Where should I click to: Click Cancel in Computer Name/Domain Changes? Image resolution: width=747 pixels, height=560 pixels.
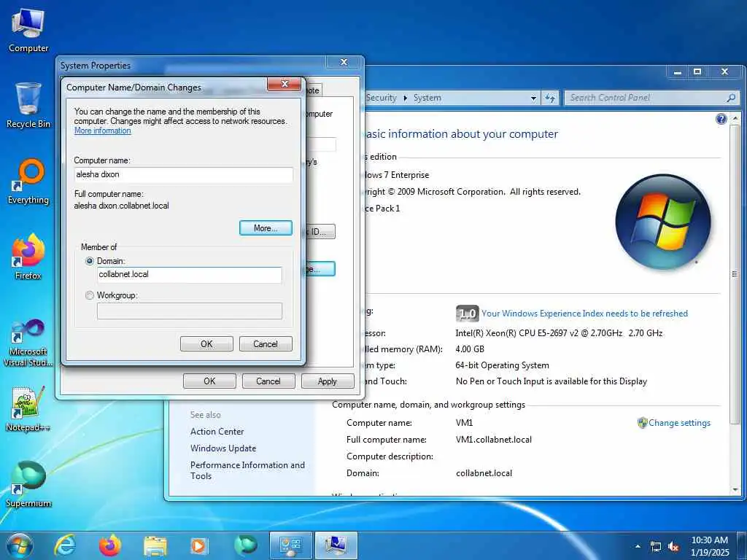pos(266,344)
